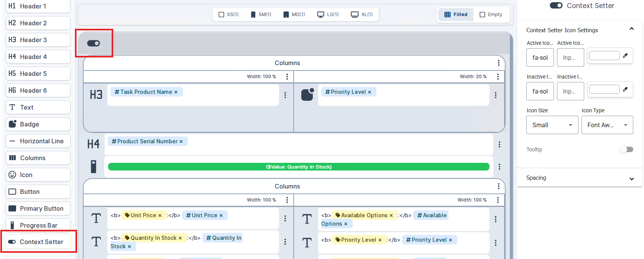Edit the inactive icon fa-sol field
This screenshot has height=259, width=644.
point(540,91)
